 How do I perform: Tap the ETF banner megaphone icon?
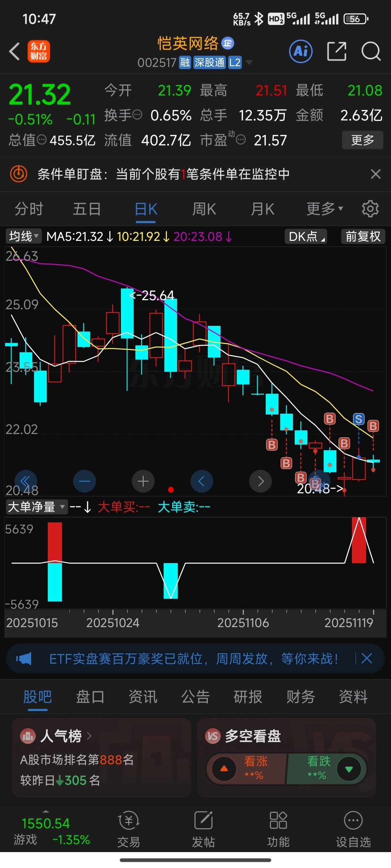click(x=24, y=659)
